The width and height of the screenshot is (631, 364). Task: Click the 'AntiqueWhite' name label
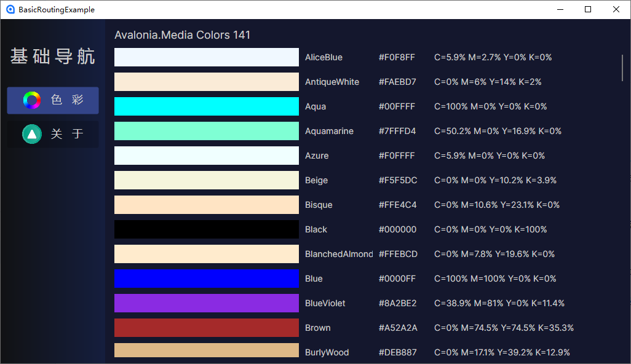pos(332,82)
